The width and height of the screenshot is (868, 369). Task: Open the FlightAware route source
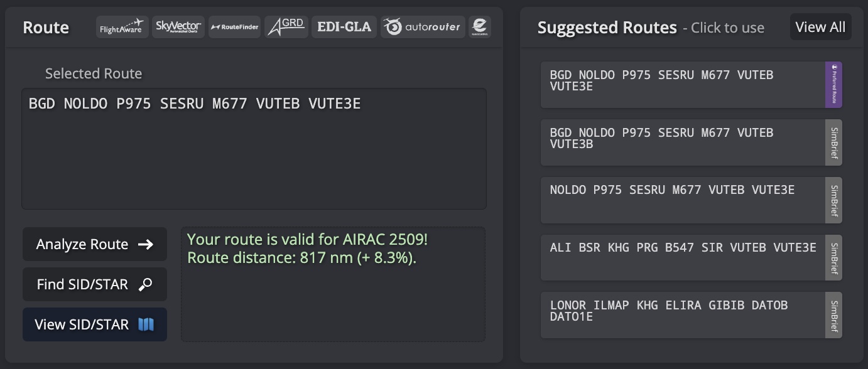coord(122,27)
